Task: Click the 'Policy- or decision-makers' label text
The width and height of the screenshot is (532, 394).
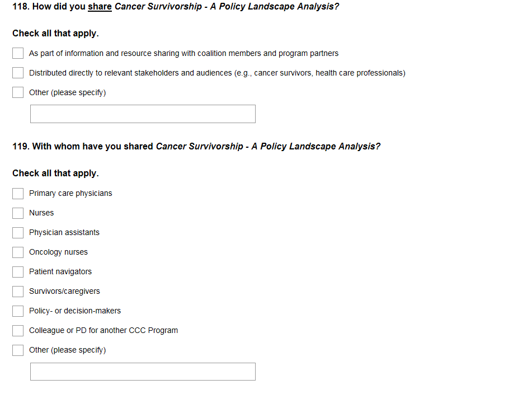Action: pyautogui.click(x=75, y=311)
